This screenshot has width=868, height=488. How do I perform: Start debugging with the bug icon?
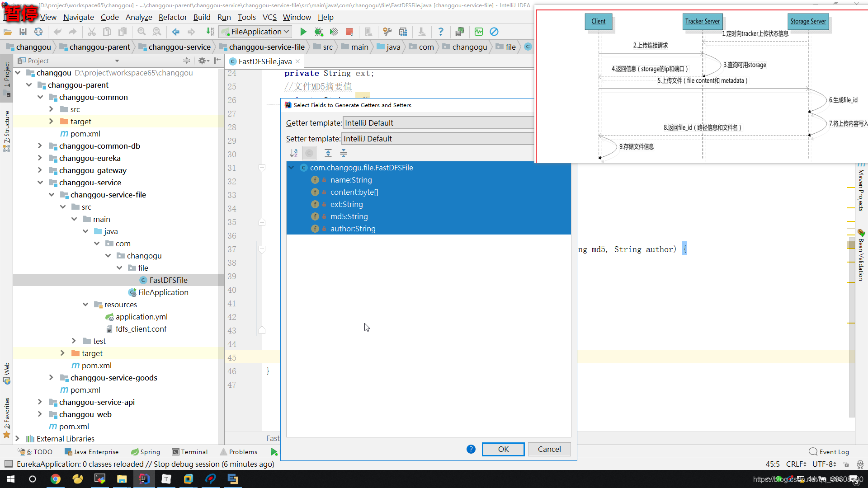(319, 32)
